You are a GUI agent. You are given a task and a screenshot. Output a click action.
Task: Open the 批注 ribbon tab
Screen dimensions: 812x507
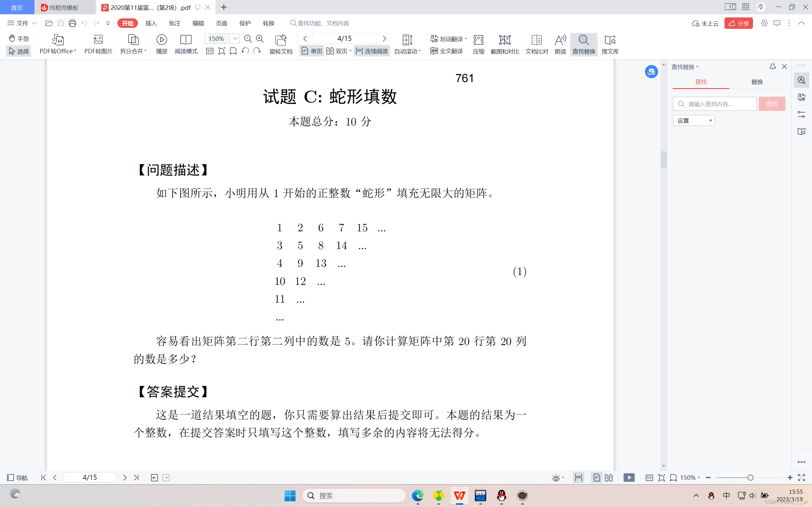tap(174, 23)
